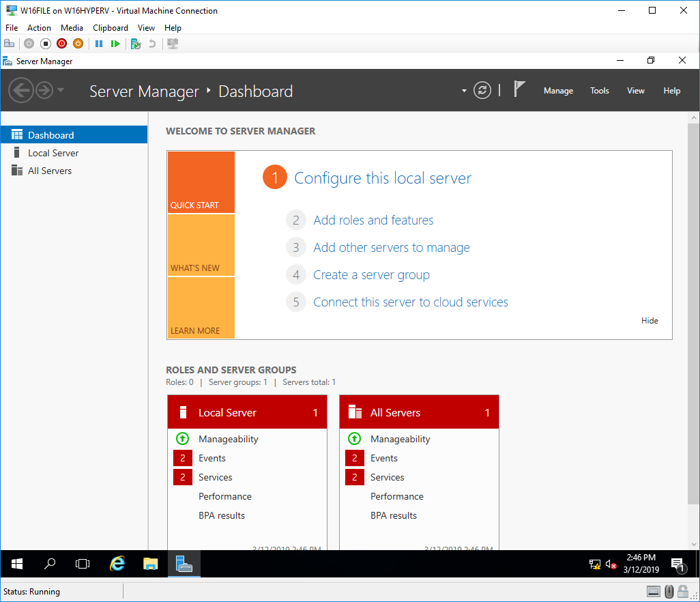
Task: Click the scrollbar down arrow
Action: click(x=693, y=544)
